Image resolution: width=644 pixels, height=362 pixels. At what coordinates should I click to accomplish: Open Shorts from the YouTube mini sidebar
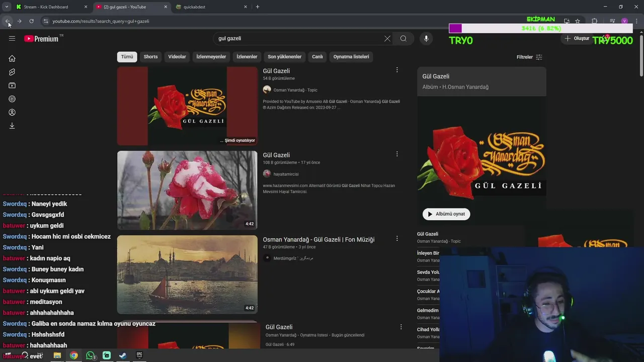[12, 72]
